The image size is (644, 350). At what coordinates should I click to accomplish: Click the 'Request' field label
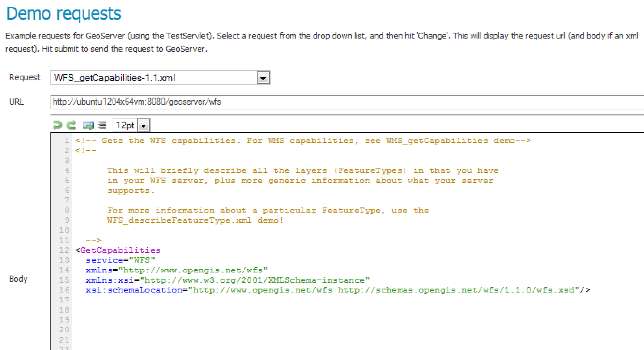coord(24,78)
